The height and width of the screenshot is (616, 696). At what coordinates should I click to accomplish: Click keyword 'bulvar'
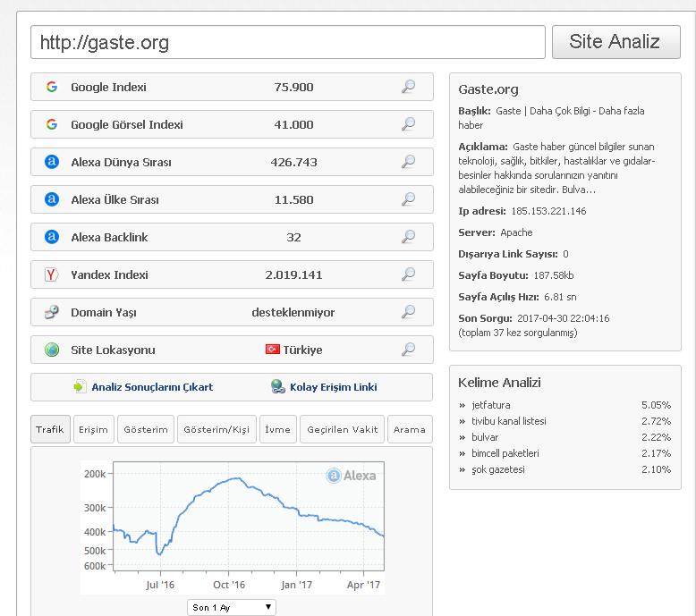[x=485, y=437]
